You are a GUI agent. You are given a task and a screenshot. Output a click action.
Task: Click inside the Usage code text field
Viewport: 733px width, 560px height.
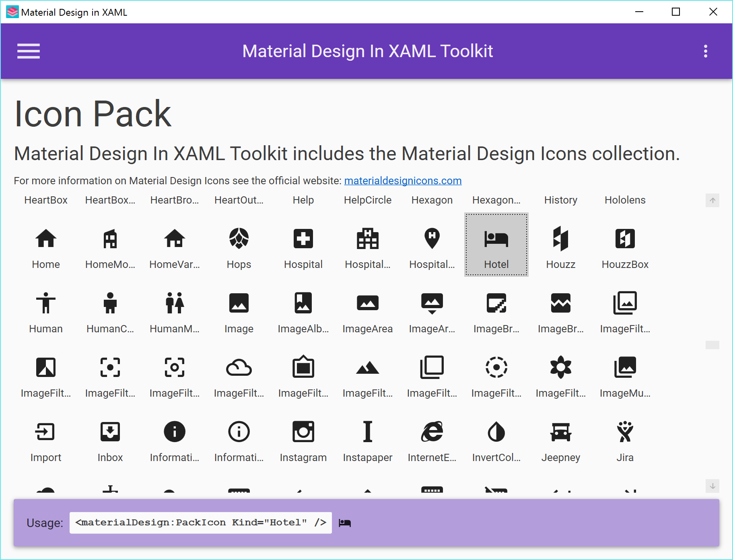pos(200,522)
